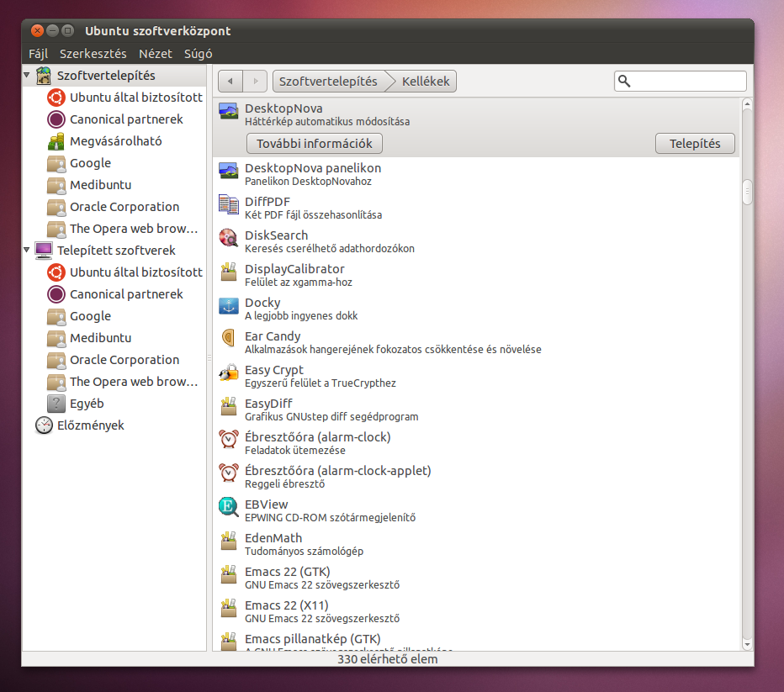Viewport: 784px width, 692px height.
Task: Select the EdenMath list entry text
Action: coord(304,544)
